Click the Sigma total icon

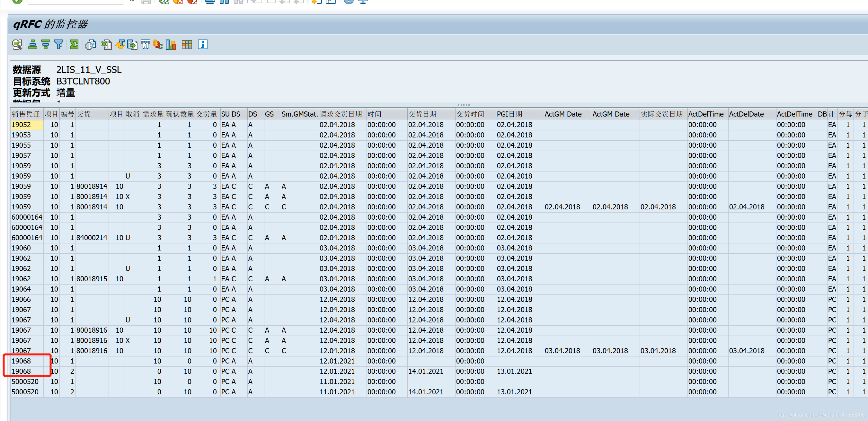coord(74,44)
